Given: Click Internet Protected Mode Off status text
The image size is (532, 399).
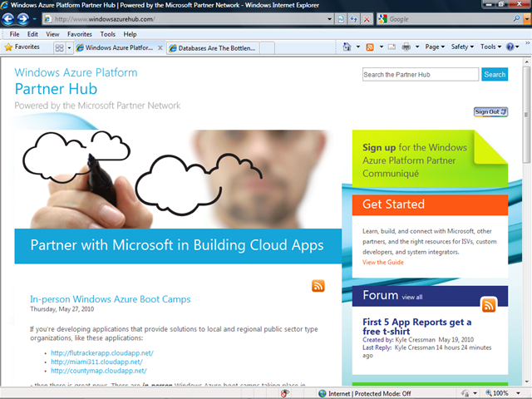Looking at the screenshot, I should point(369,393).
